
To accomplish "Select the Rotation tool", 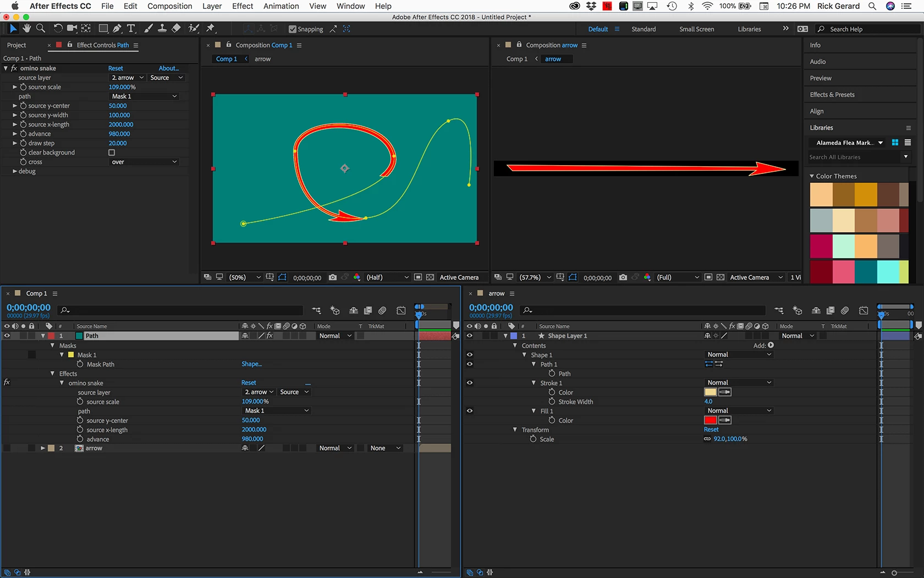I will pos(58,29).
